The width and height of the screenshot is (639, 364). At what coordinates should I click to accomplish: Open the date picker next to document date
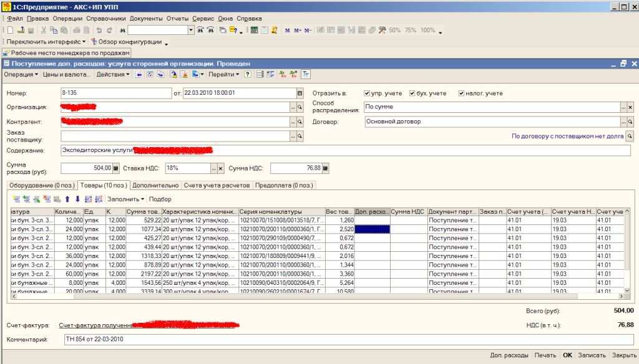(x=300, y=93)
